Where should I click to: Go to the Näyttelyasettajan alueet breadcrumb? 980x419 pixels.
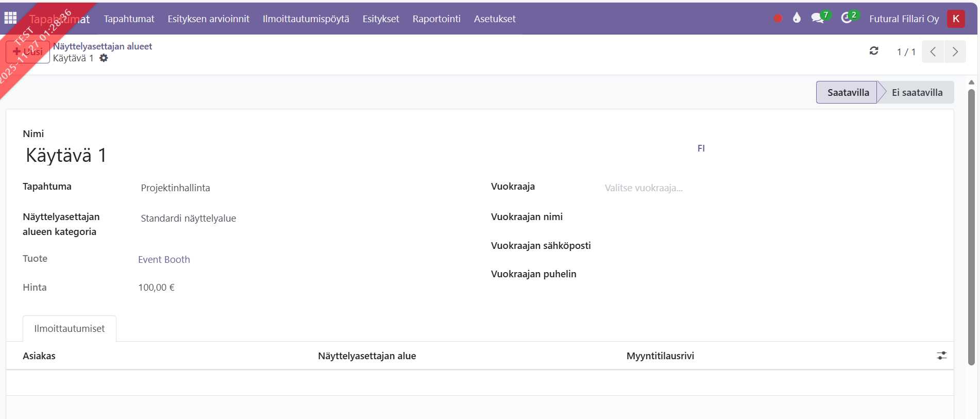point(103,46)
